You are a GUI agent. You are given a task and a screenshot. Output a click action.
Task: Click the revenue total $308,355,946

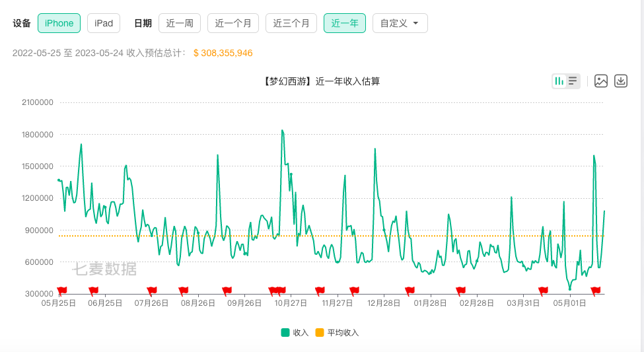tap(223, 53)
